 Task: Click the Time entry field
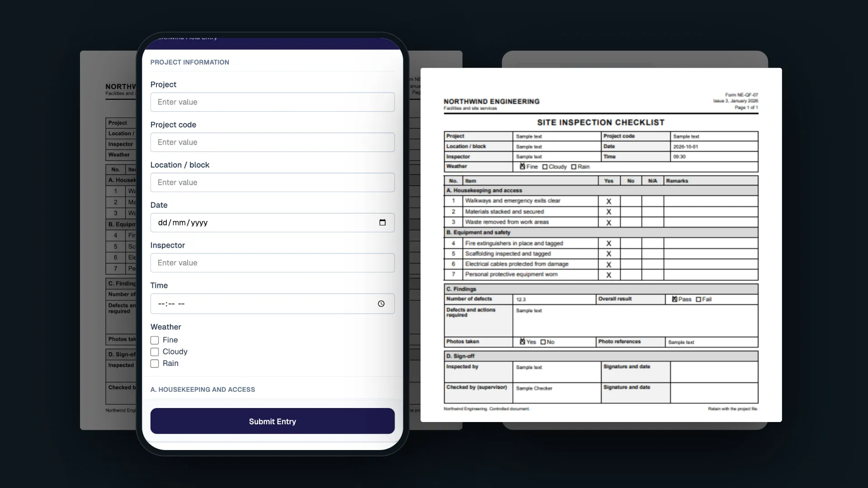(x=272, y=304)
